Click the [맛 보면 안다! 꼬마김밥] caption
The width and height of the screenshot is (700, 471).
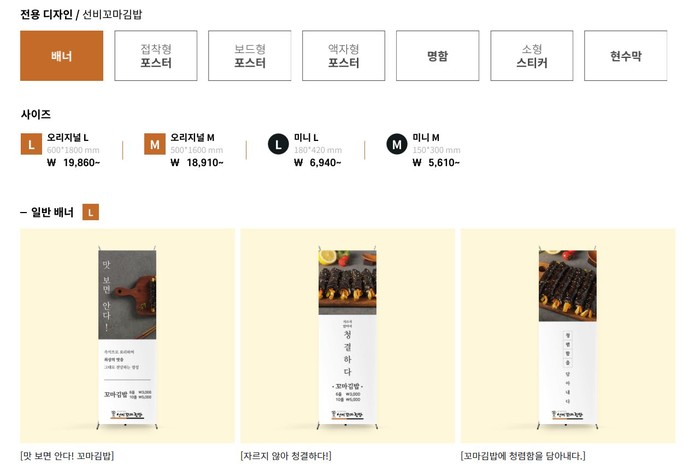coord(67,456)
